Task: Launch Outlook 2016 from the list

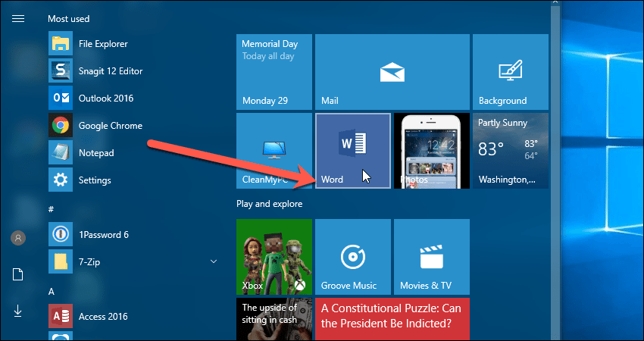Action: (x=105, y=99)
